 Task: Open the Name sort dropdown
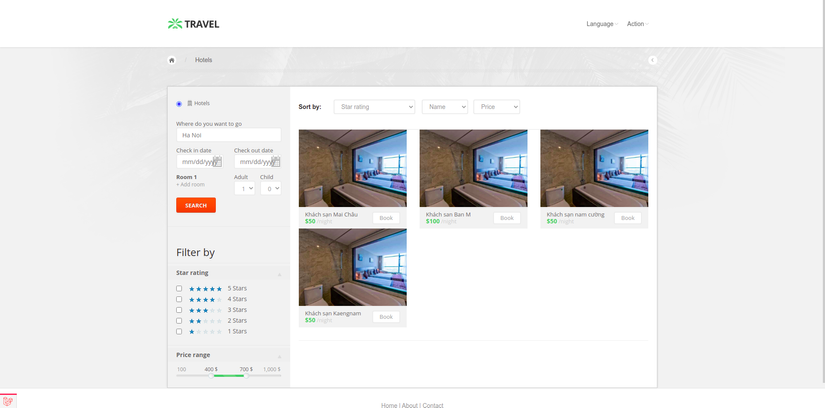445,107
